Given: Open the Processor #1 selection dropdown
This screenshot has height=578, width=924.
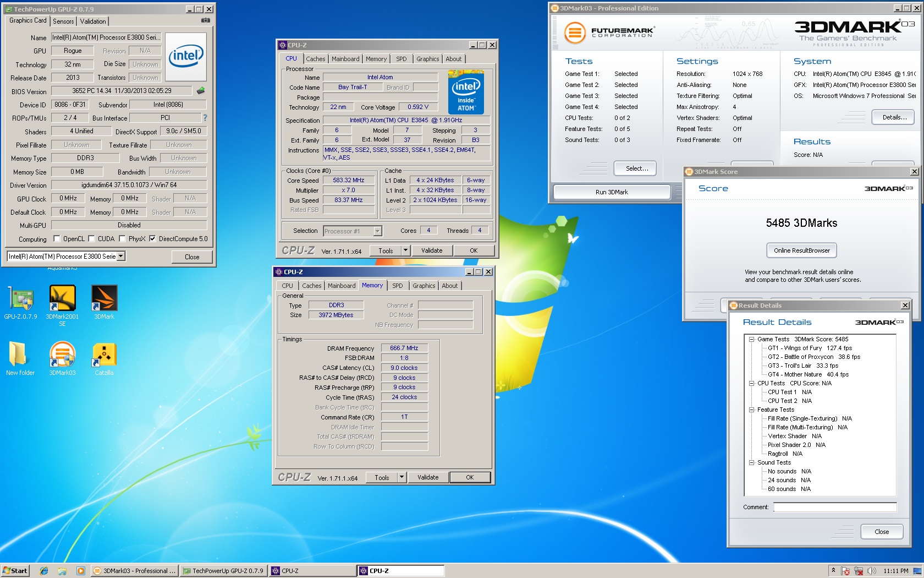Looking at the screenshot, I should pyautogui.click(x=377, y=231).
